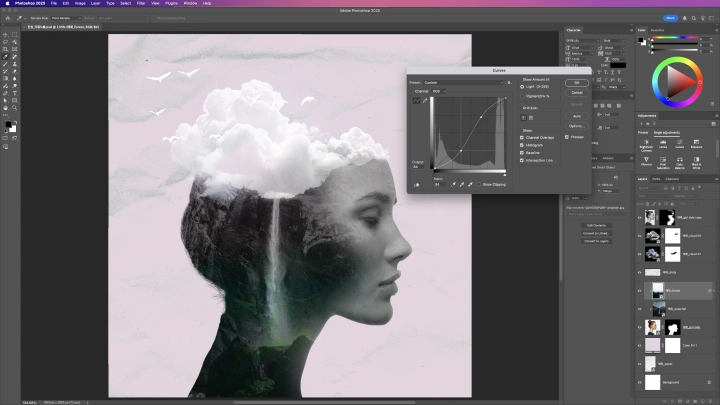Viewport: 720px width, 405px height.
Task: Open the Adjustments panel menu
Action: click(x=716, y=116)
